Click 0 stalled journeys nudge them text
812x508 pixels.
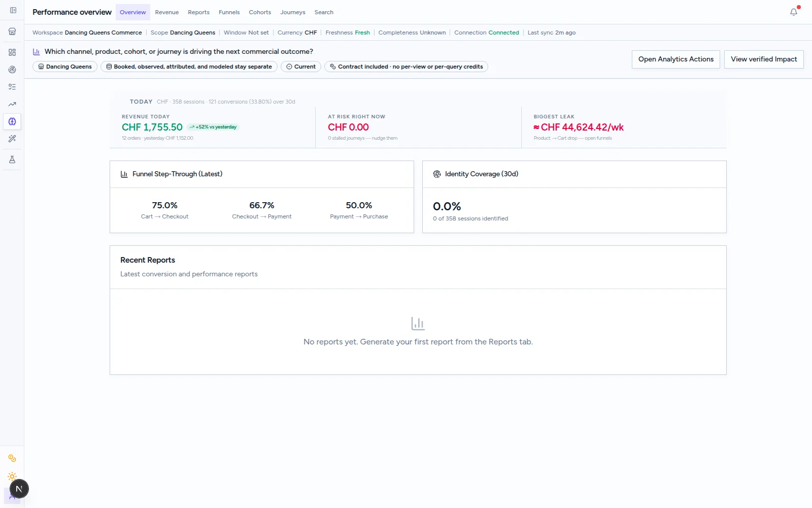click(x=362, y=138)
